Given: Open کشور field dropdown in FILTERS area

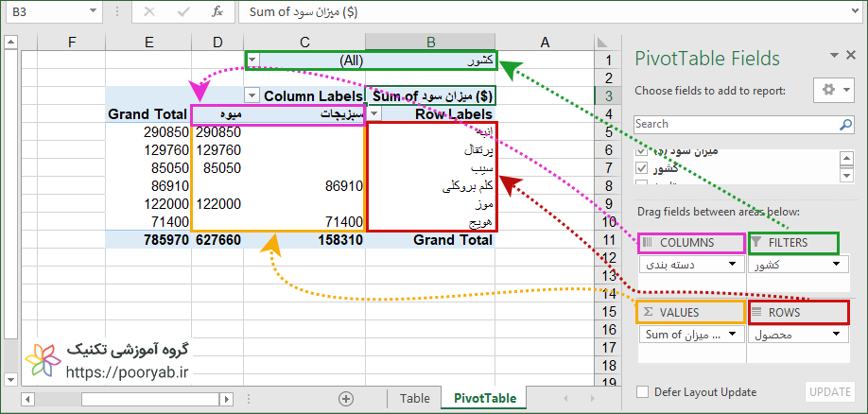Looking at the screenshot, I should (x=836, y=265).
